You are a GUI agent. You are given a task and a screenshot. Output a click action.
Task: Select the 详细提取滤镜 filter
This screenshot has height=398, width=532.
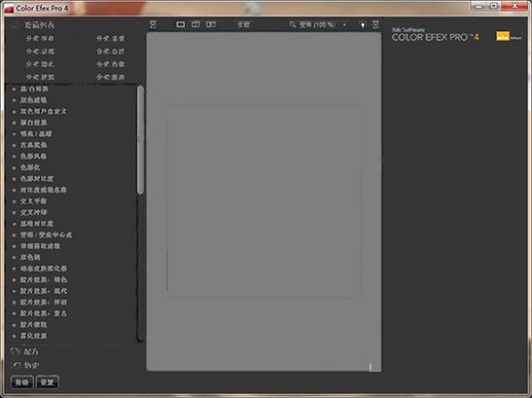[40, 246]
